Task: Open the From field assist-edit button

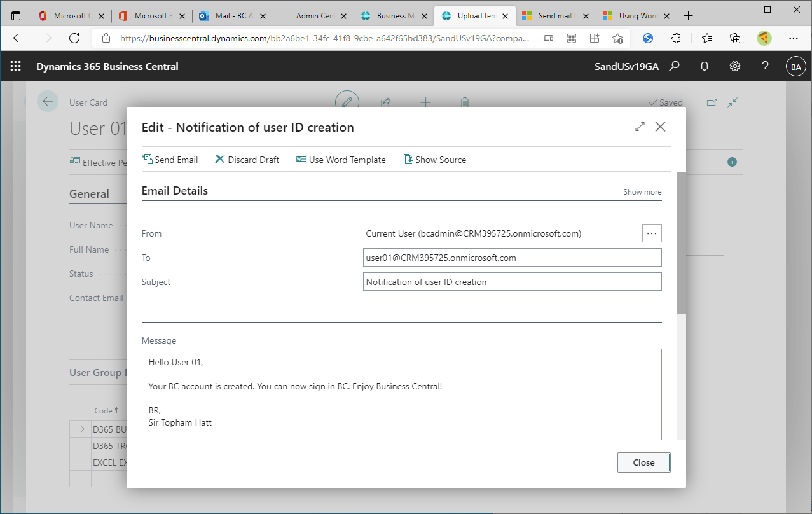Action: (x=651, y=233)
